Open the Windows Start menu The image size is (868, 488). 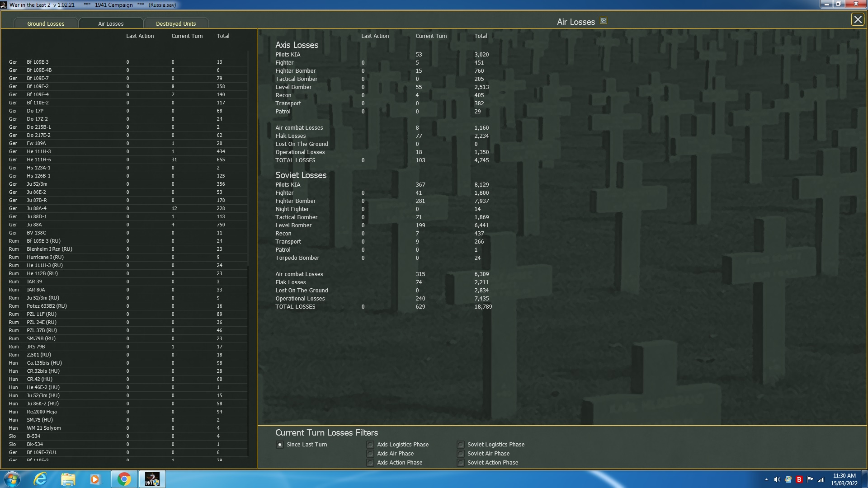point(12,479)
